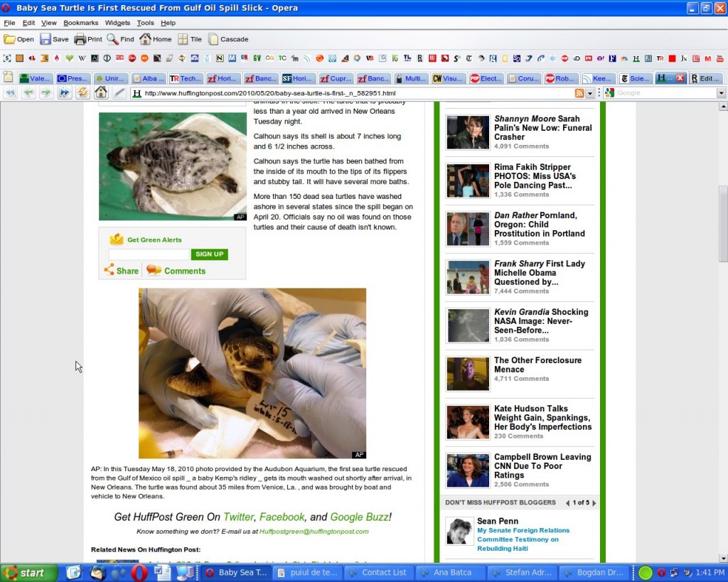This screenshot has height=582, width=728.
Task: Click the red M bookmark icon
Action: pyautogui.click(x=707, y=58)
